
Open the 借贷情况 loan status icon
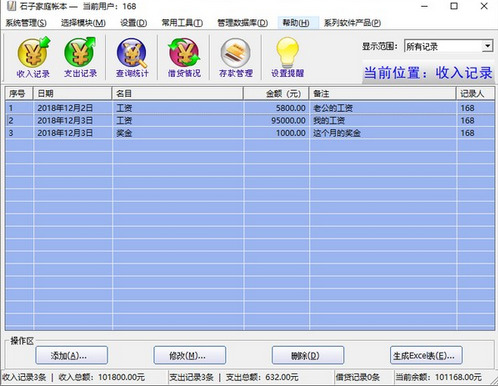184,57
